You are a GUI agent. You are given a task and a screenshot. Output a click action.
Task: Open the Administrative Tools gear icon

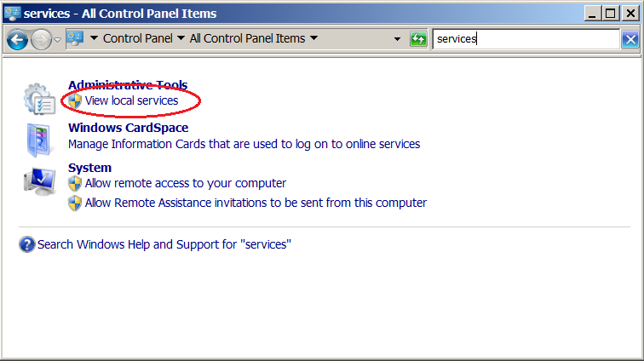tap(39, 98)
